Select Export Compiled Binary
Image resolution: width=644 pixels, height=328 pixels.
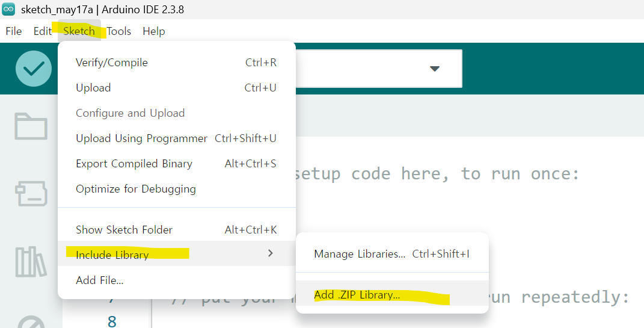(x=177, y=164)
